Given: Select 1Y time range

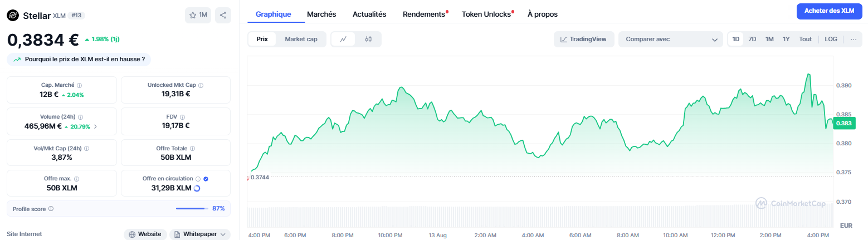Looking at the screenshot, I should coord(786,39).
